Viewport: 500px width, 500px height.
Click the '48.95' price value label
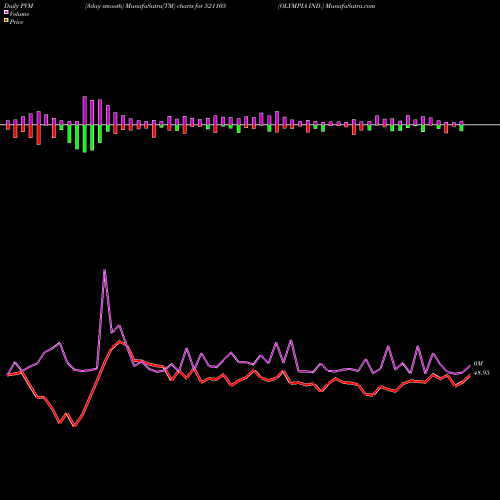pyautogui.click(x=482, y=373)
